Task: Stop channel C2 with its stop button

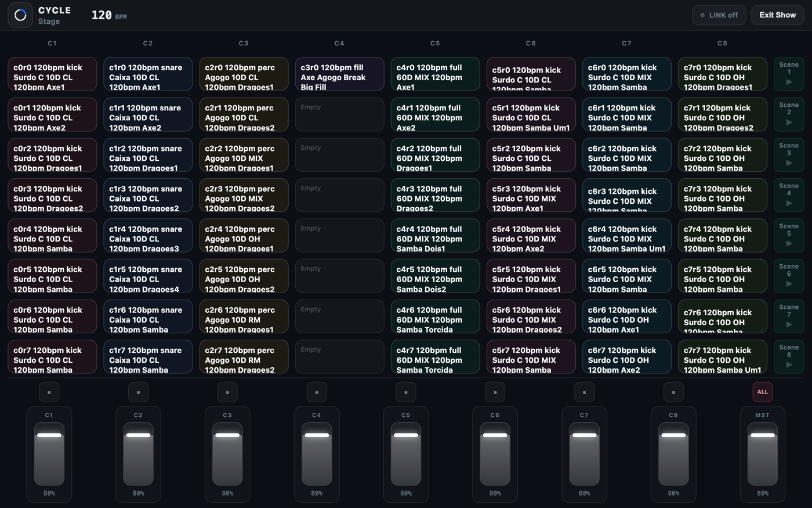Action: 138,392
